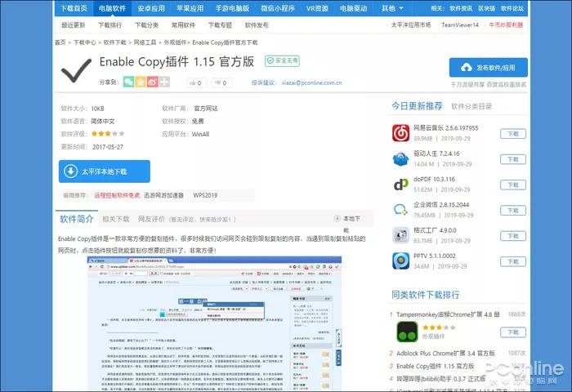This screenshot has width=572, height=392.
Task: Click the 软件资讯 related link
Action: point(461,8)
